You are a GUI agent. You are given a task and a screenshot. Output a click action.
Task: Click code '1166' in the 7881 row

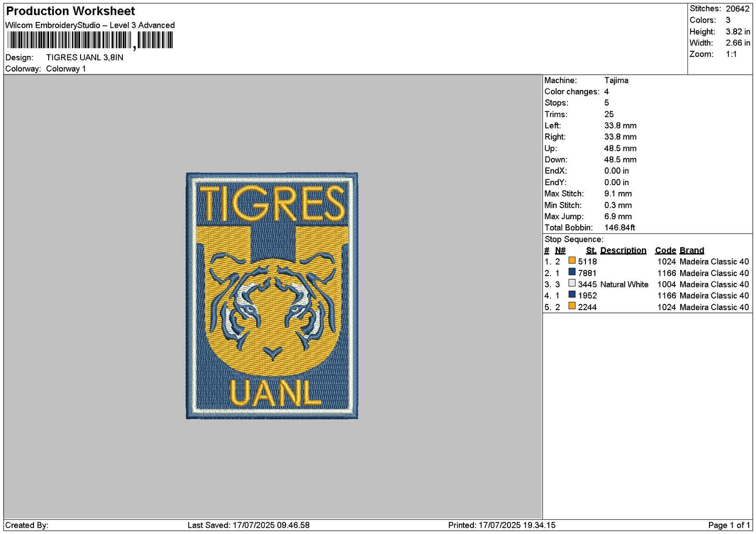(x=667, y=273)
